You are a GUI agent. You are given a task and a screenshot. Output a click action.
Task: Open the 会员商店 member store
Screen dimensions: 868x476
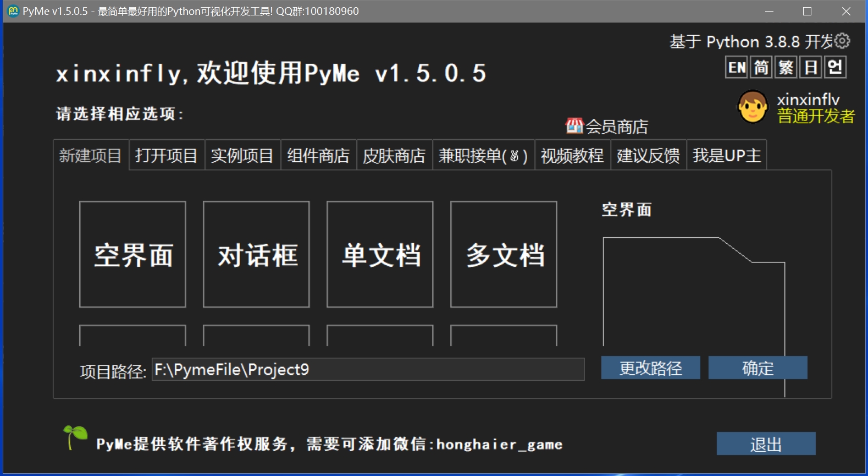pos(607,127)
